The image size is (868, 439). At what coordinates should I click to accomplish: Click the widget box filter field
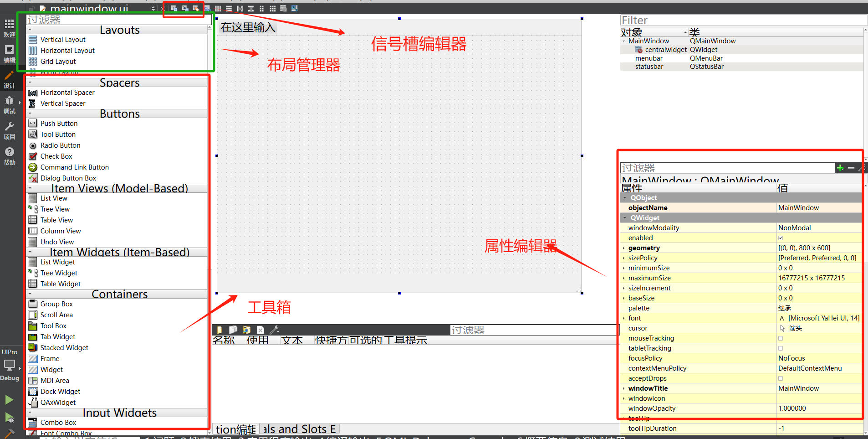point(118,20)
